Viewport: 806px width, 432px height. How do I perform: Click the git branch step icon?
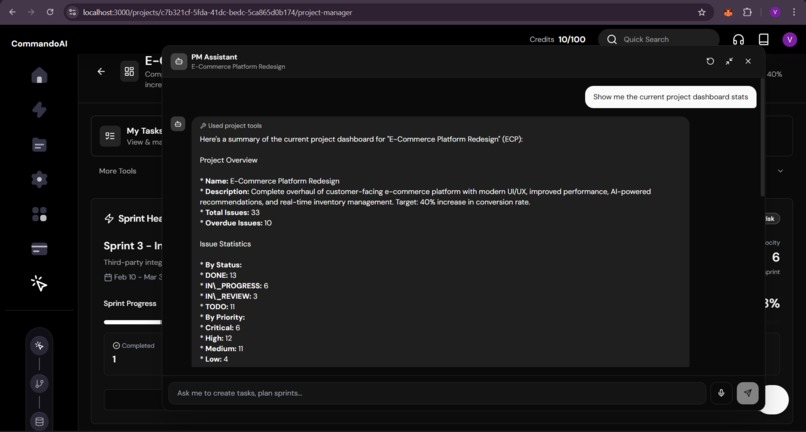(39, 384)
